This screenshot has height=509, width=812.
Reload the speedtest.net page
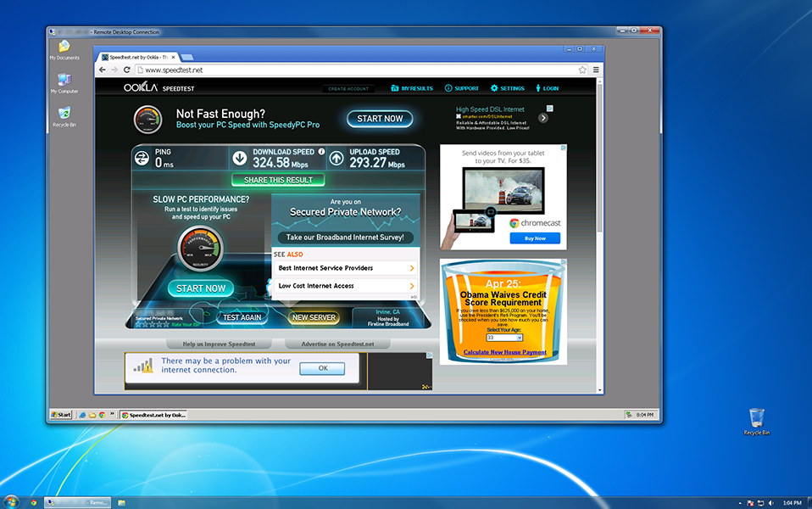tap(127, 70)
